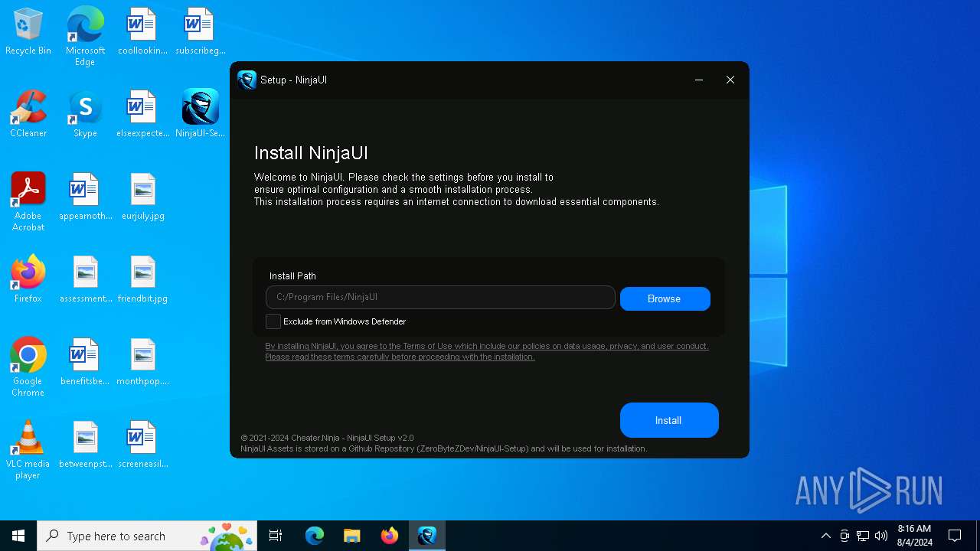Open Microsoft Edge desktop shortcut

pyautogui.click(x=85, y=36)
